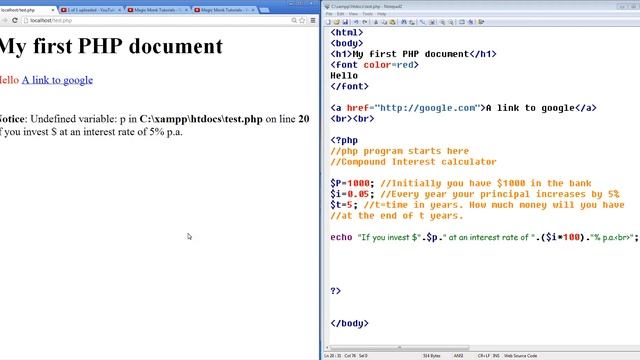The width and height of the screenshot is (640, 360).
Task: Click the '//Compound Interest calculator' comment
Action: (413, 162)
